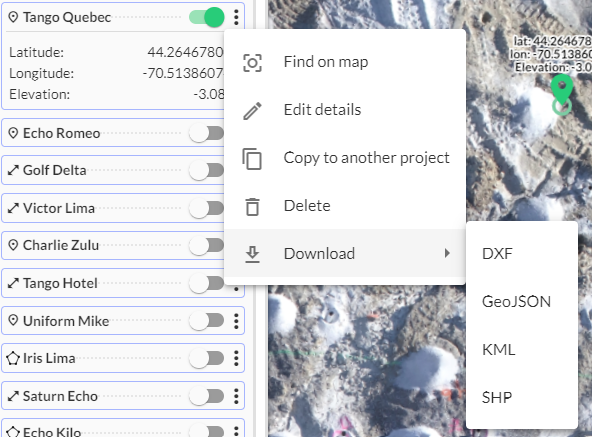Switch on the Golf Delta slider toggle
This screenshot has width=592, height=437.
pyautogui.click(x=207, y=170)
